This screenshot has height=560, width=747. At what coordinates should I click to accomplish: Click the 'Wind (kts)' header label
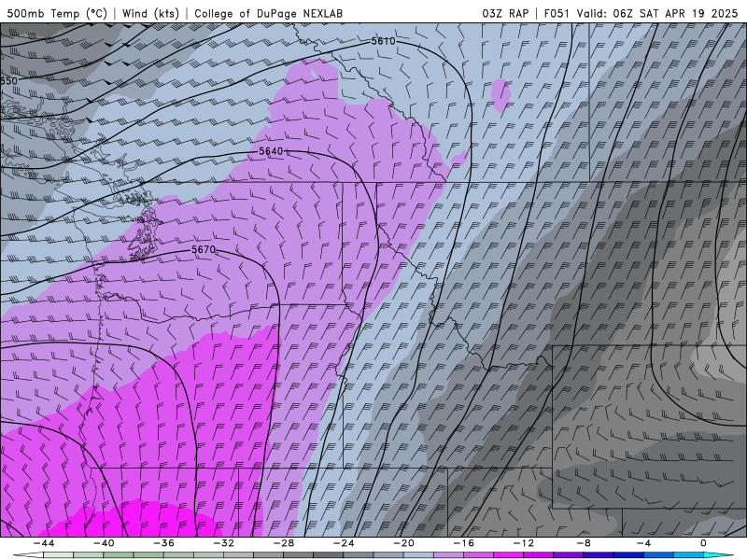(x=150, y=13)
